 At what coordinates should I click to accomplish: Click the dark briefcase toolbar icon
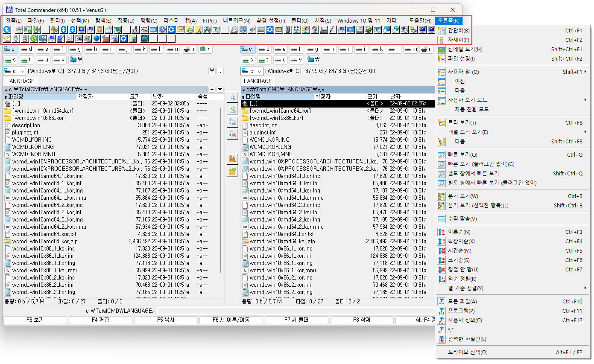click(x=144, y=38)
